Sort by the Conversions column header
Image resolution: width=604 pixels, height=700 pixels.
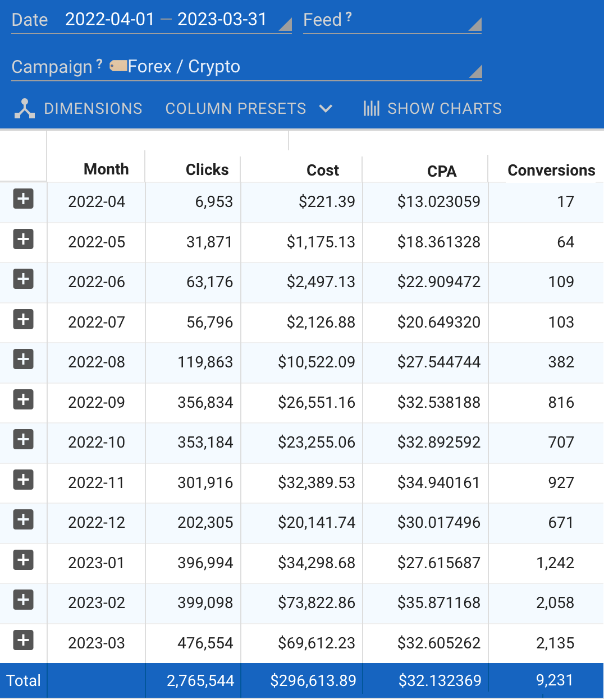(551, 171)
